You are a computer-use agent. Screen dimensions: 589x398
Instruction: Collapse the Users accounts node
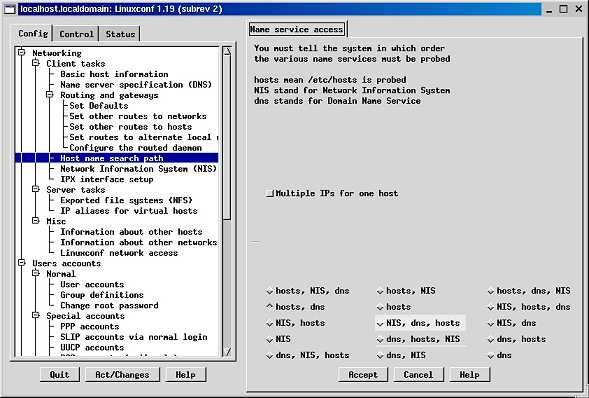point(22,263)
